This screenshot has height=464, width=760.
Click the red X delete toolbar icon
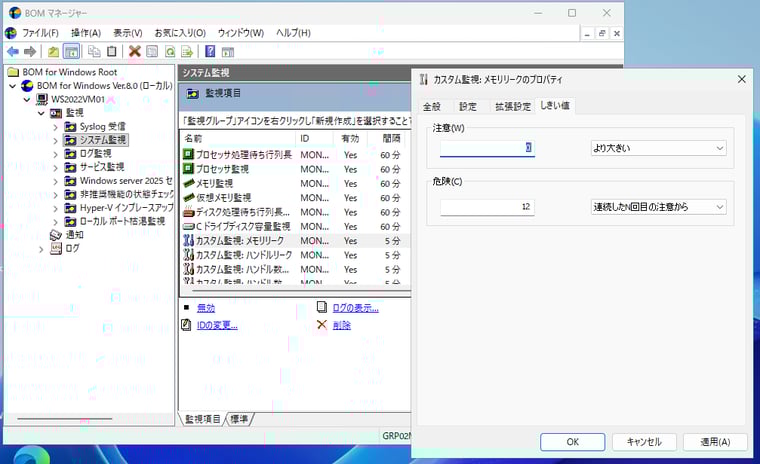tap(134, 51)
